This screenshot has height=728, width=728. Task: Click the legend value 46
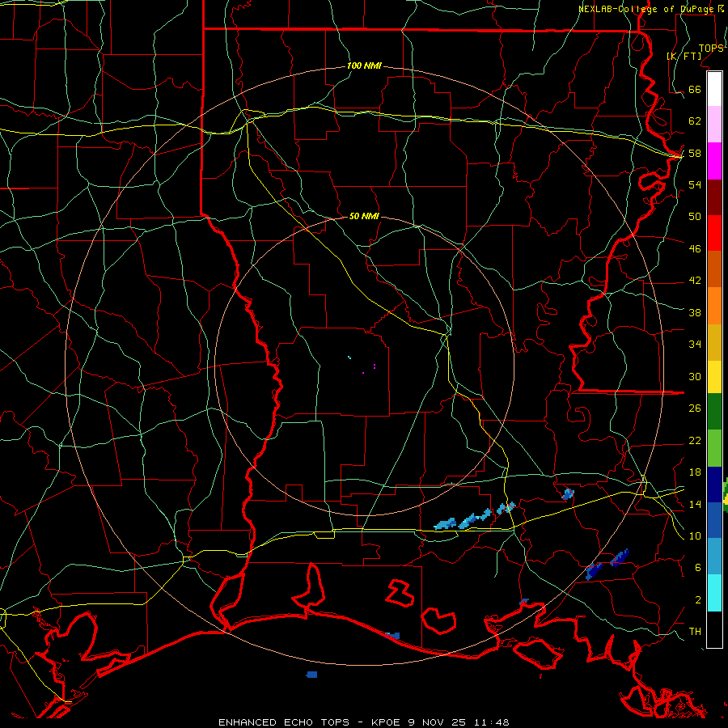tap(695, 248)
